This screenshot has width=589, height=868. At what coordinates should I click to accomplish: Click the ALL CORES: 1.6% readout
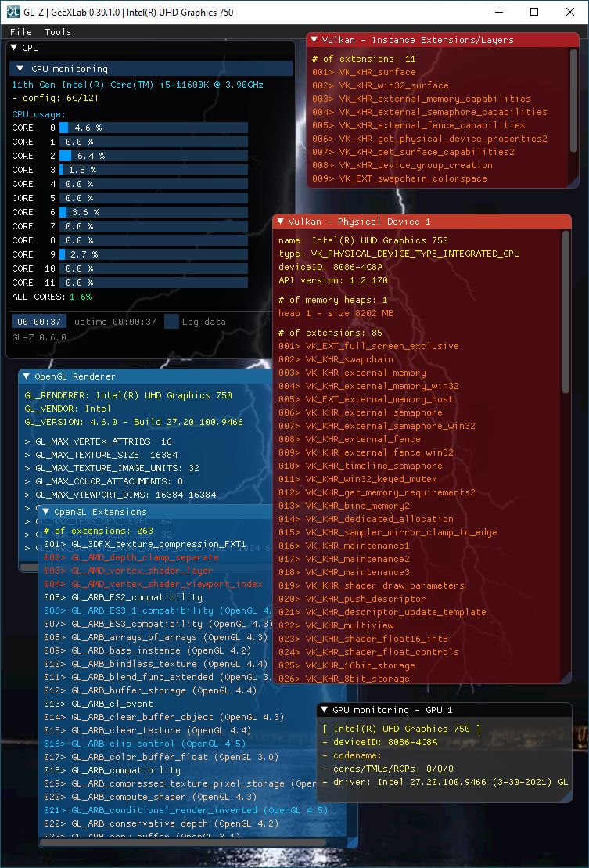tap(52, 297)
